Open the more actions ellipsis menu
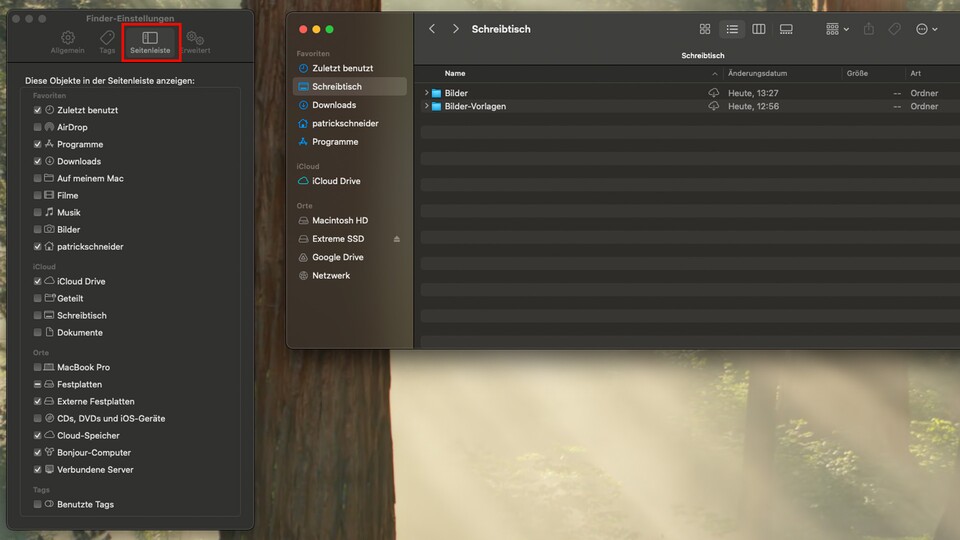Screen dimensions: 960x540 927,30
